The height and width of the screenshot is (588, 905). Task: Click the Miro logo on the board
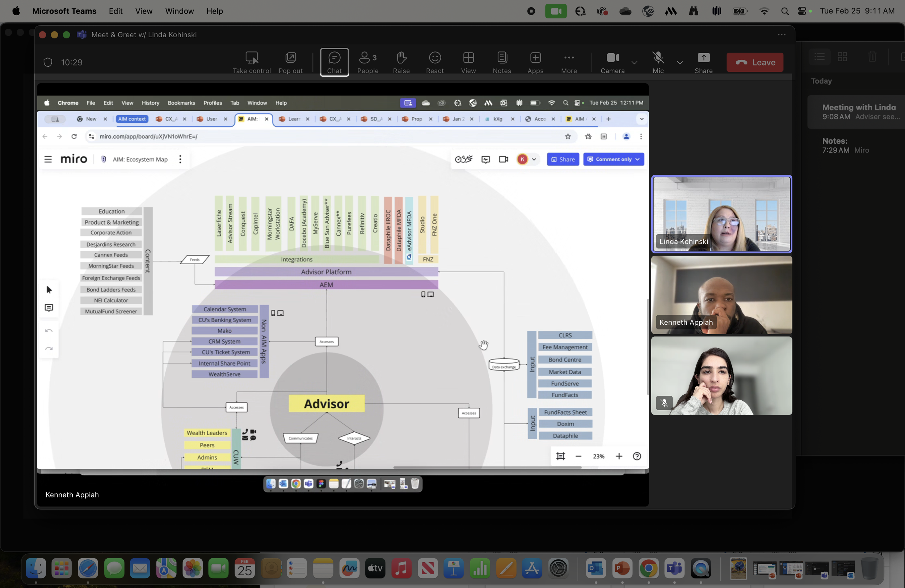click(74, 159)
